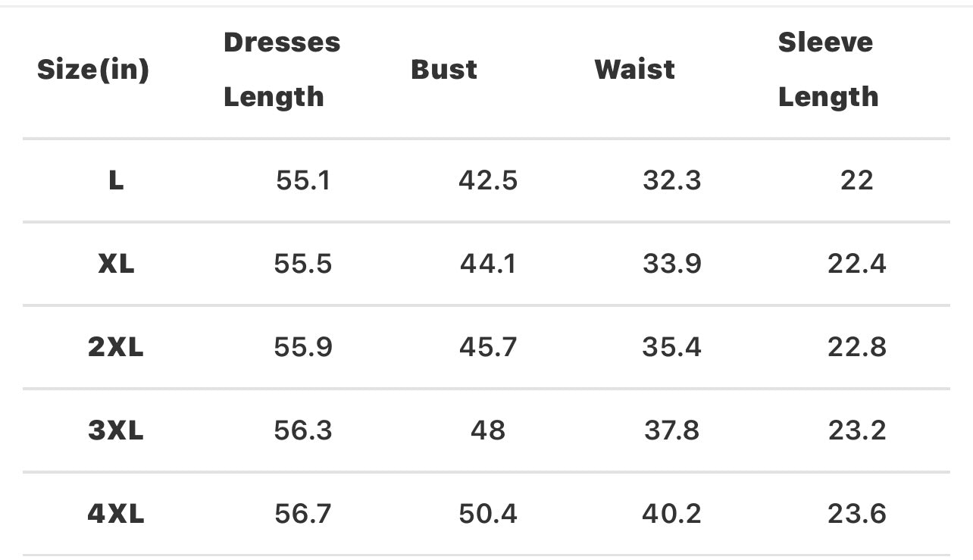Image resolution: width=973 pixels, height=560 pixels.
Task: Click the L size row label
Action: [115, 180]
